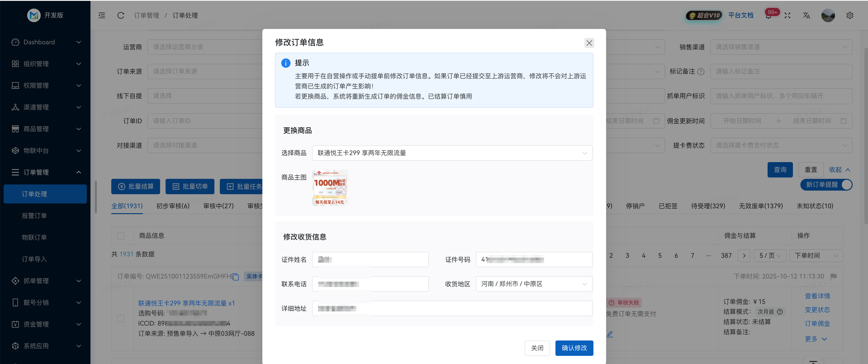
Task: Click the edit pencil icon on the order row
Action: pos(610,334)
